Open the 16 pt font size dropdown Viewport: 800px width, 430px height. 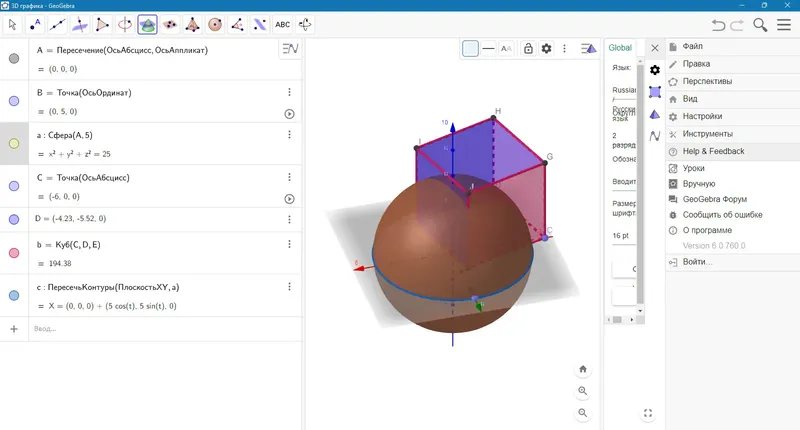click(624, 236)
